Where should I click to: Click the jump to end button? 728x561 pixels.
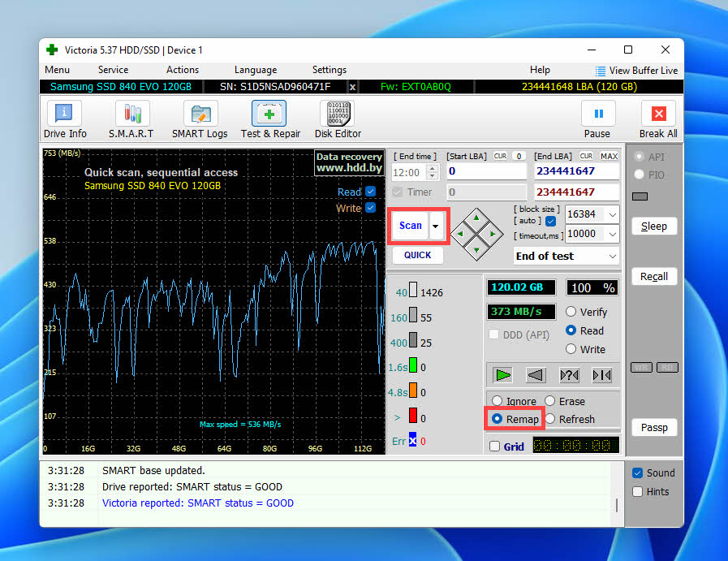coord(602,375)
